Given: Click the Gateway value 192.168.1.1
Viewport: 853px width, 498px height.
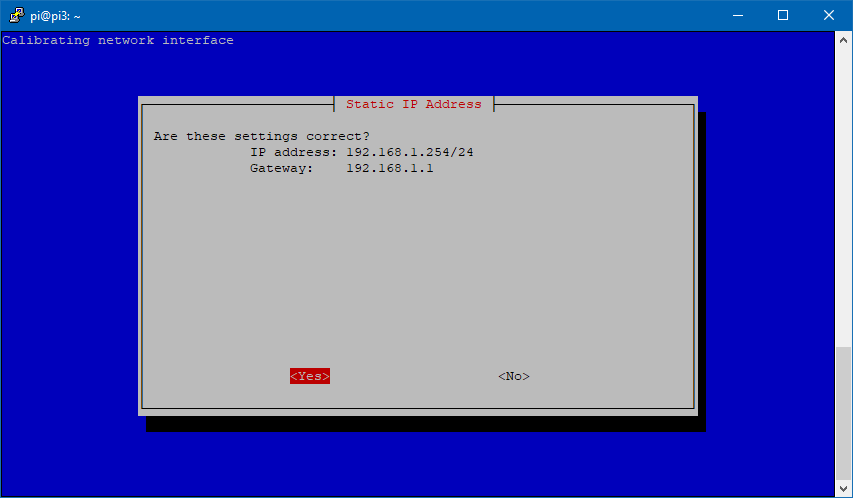Looking at the screenshot, I should tap(389, 168).
